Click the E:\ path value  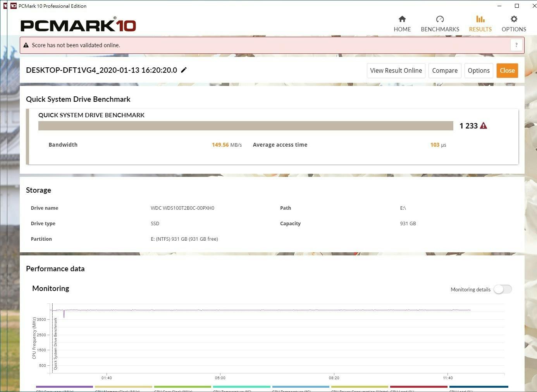pos(403,208)
